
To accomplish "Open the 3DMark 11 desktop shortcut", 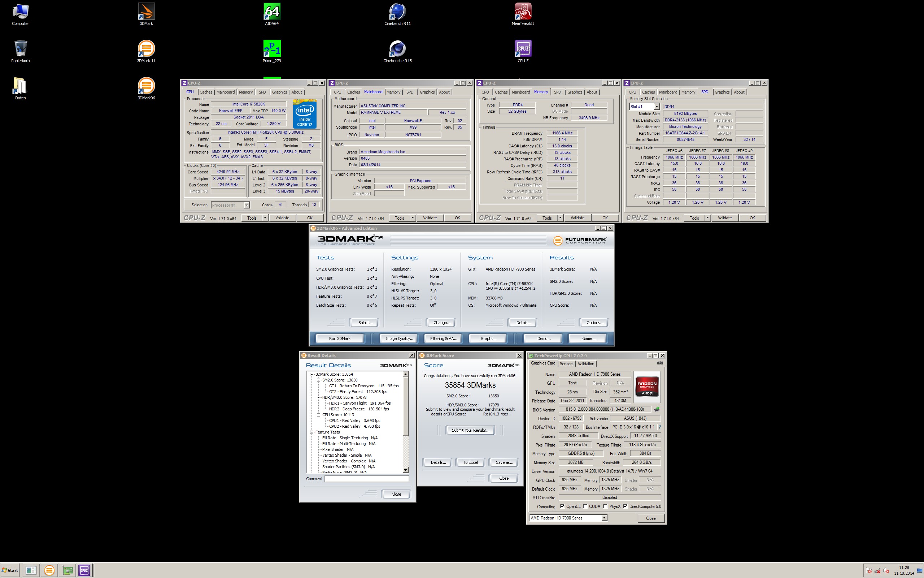I will pos(146,51).
